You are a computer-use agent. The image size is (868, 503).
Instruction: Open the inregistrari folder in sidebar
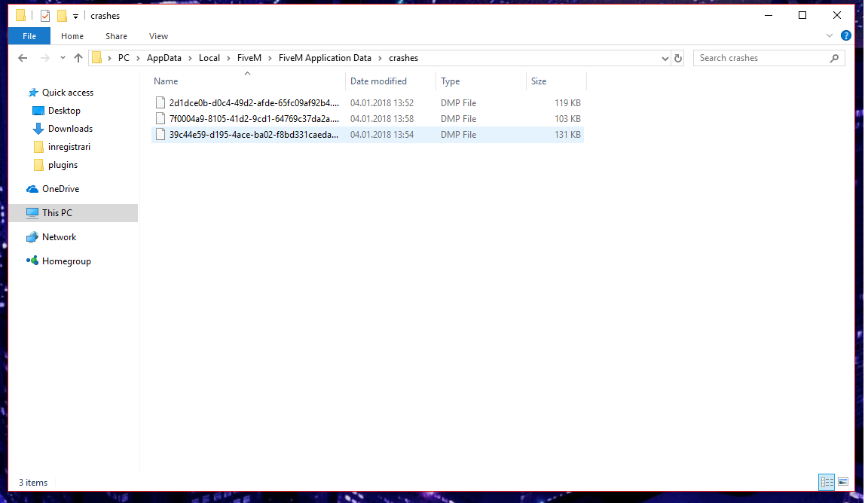click(69, 147)
